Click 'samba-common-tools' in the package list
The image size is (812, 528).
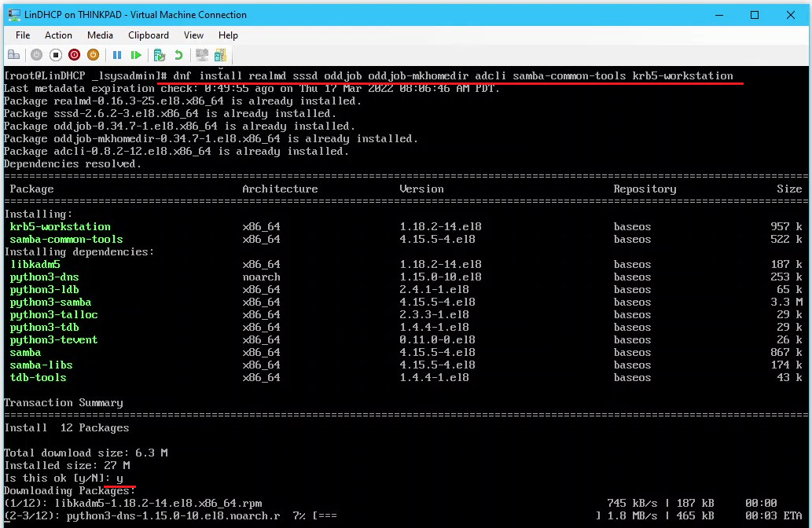[x=66, y=239]
